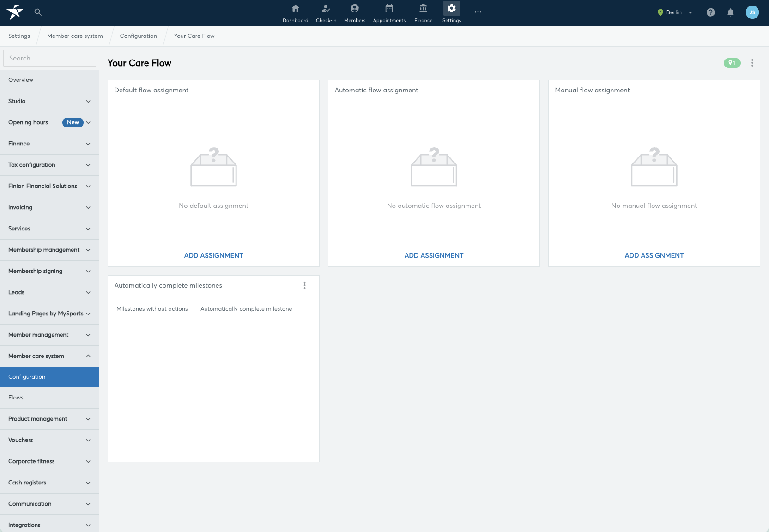Click the Configuration breadcrumb
769x532 pixels.
[x=139, y=36]
